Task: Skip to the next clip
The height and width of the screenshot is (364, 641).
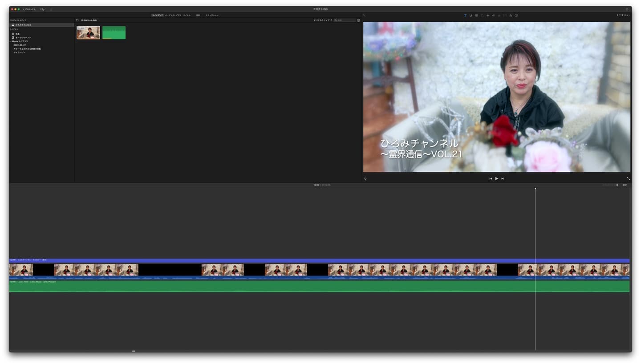Action: coord(503,178)
